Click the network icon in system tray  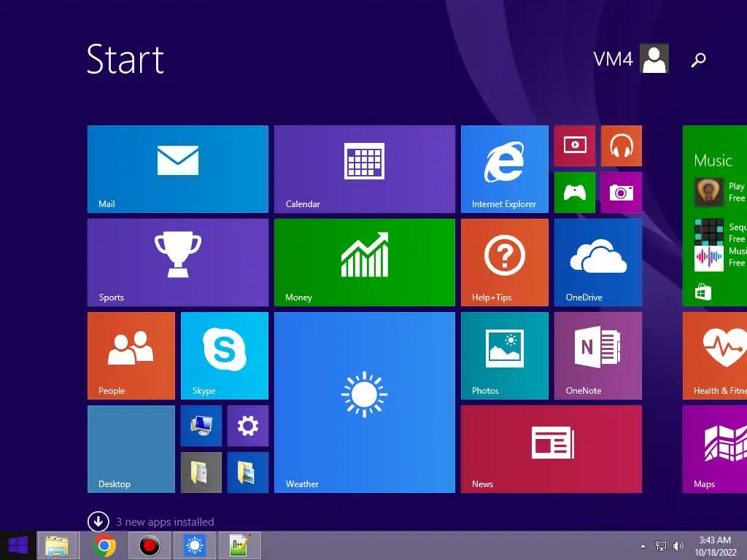click(661, 546)
